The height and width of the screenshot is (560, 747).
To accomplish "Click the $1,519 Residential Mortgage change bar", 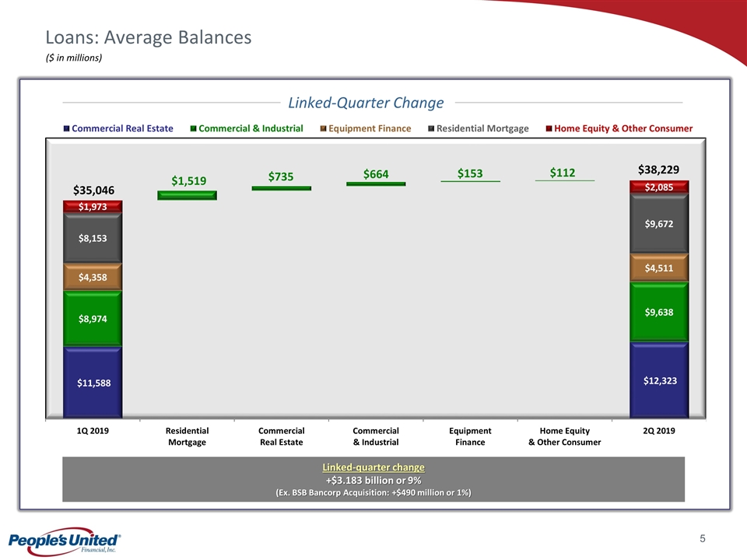I will pos(187,196).
